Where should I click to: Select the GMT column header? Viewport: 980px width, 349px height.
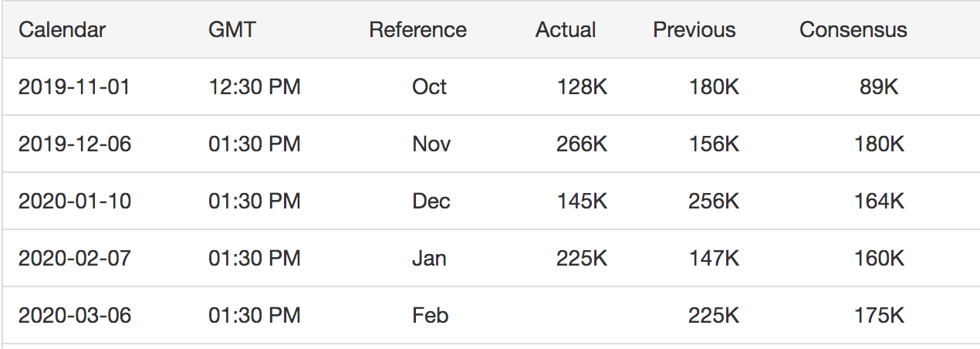pyautogui.click(x=232, y=30)
